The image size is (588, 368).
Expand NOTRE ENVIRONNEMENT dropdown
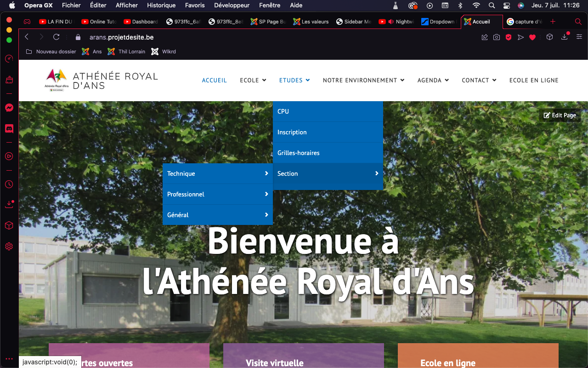[364, 80]
